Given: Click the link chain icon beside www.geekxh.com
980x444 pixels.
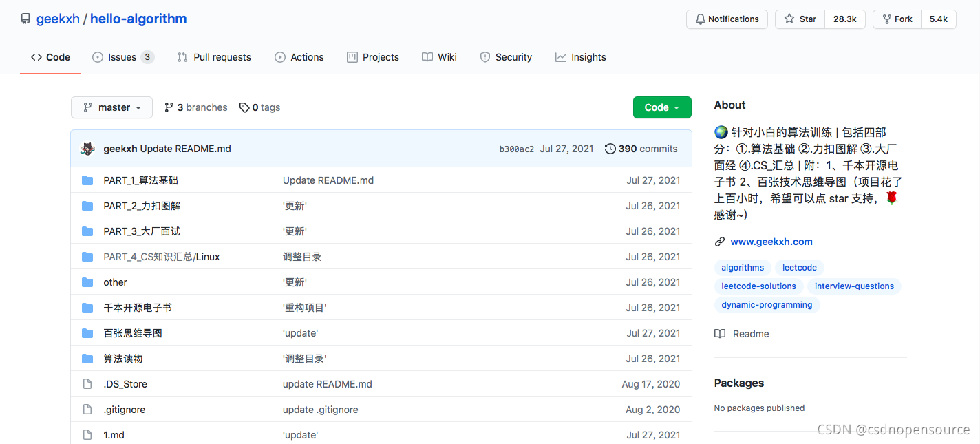Looking at the screenshot, I should (720, 242).
